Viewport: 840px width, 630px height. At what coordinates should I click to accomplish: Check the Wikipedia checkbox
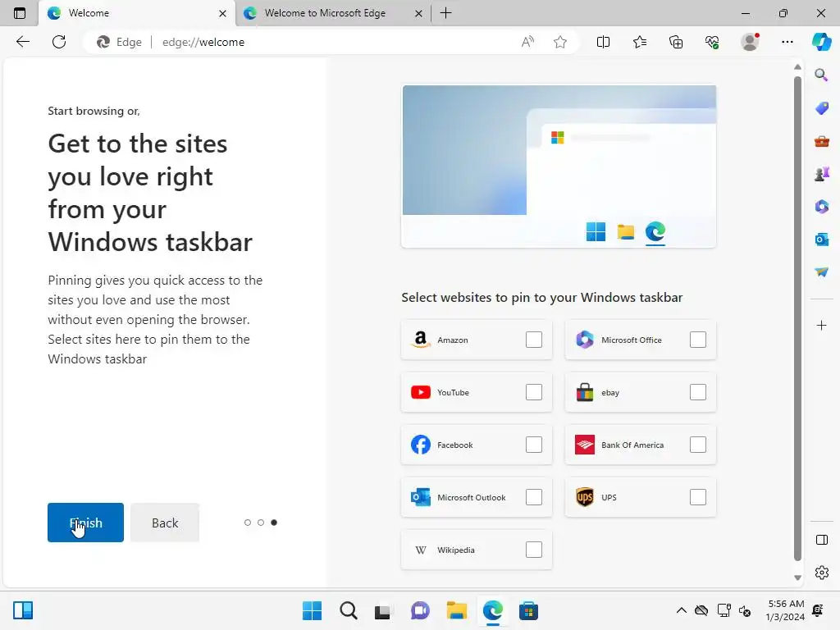coord(533,550)
